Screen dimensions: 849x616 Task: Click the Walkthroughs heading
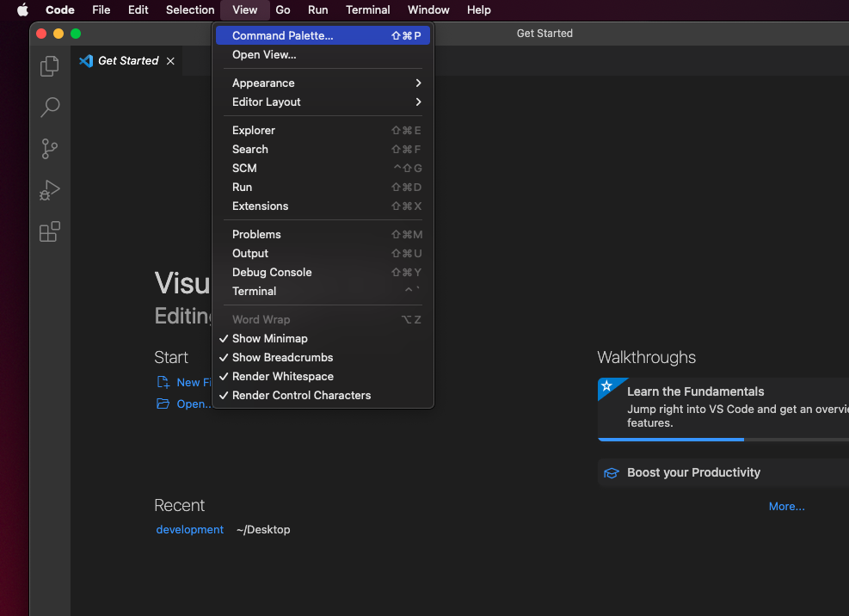click(x=647, y=358)
